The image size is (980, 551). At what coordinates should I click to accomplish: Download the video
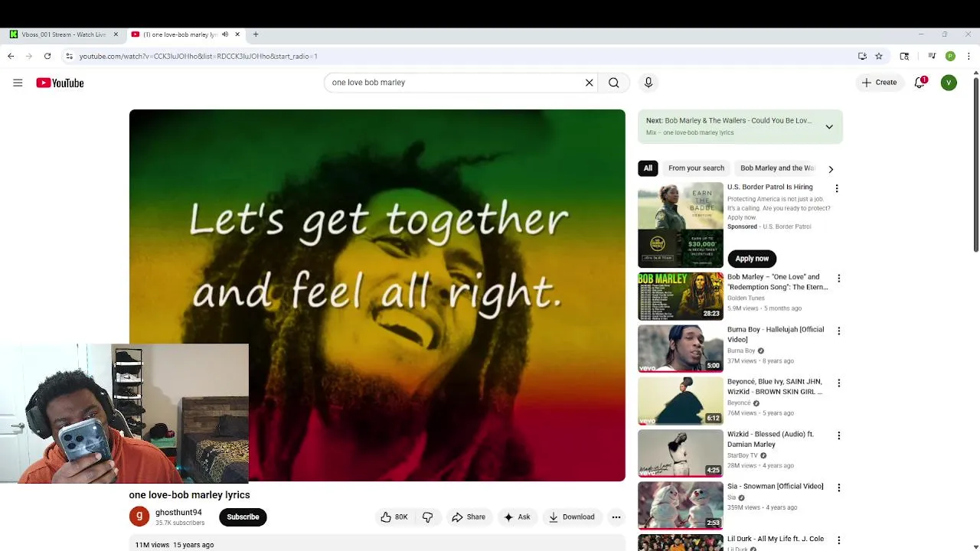572,517
